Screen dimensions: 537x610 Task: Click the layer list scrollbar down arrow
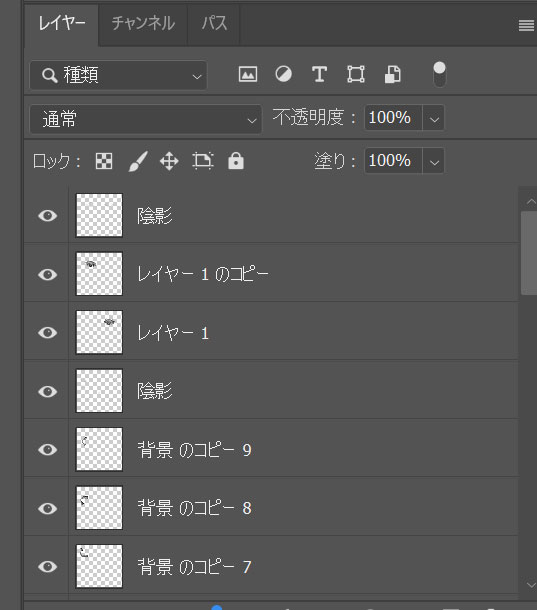coord(531,585)
